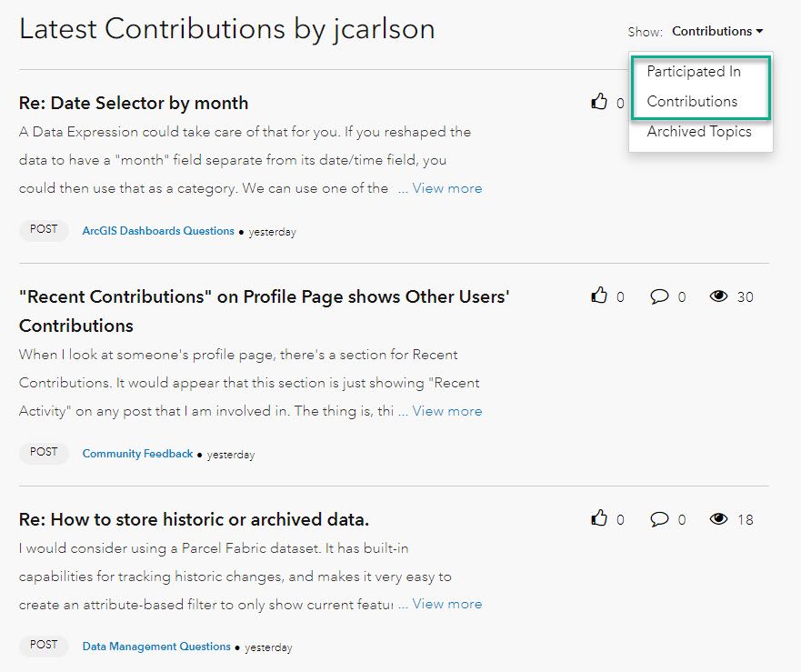
Task: Click the thumbs up on the 'Recent Contributions' post
Action: click(599, 296)
